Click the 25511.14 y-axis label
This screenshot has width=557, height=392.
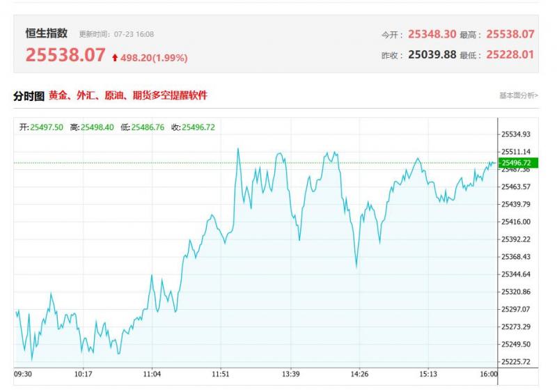516,152
